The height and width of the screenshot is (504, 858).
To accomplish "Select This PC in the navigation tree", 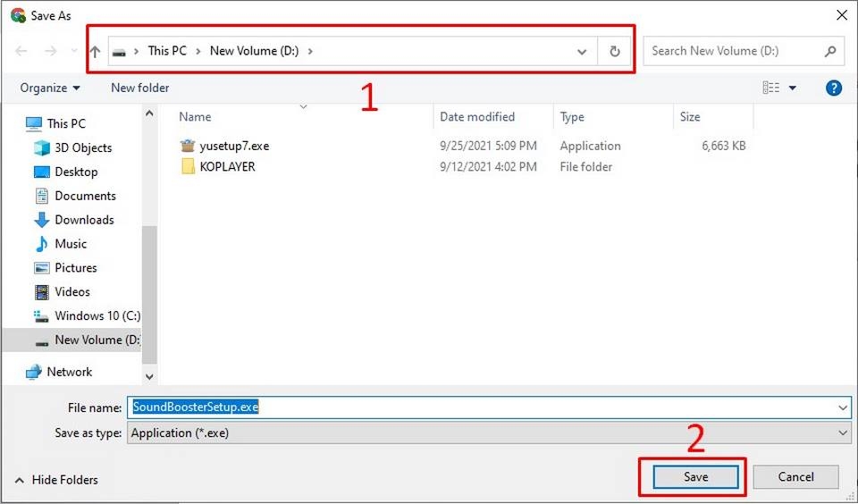I will [x=65, y=123].
